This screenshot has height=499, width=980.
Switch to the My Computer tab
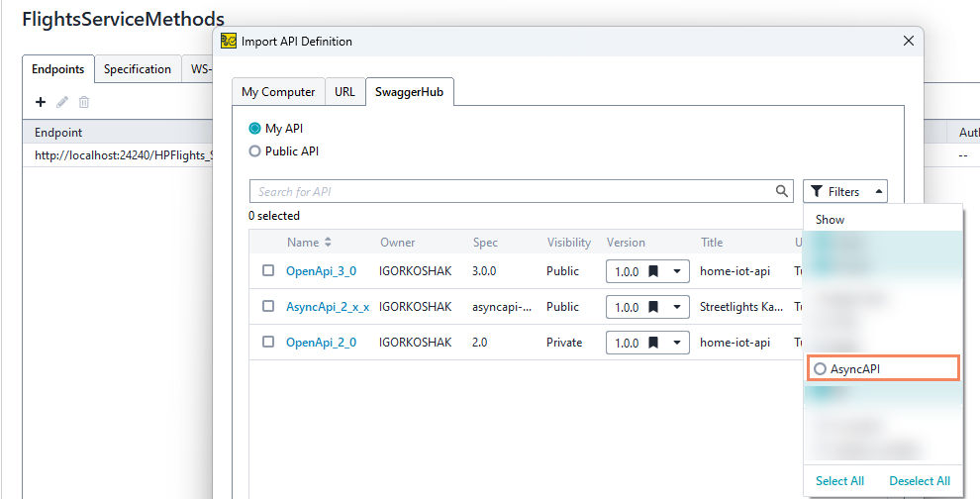pyautogui.click(x=278, y=92)
